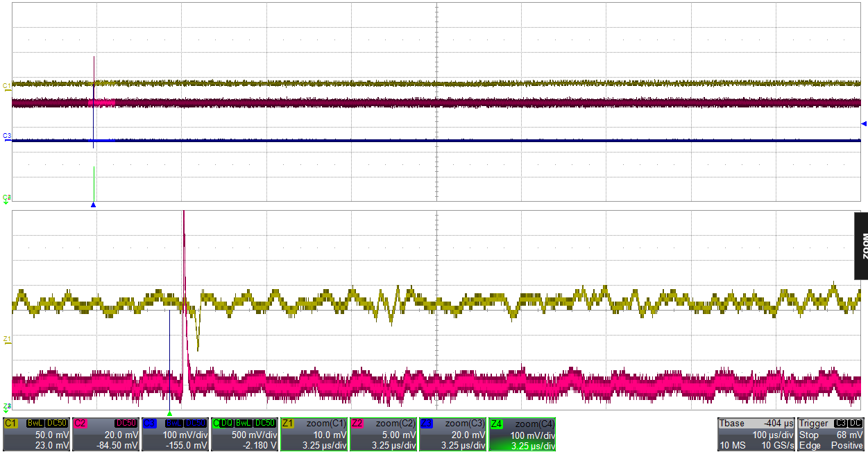Click the -404 µs timebase delay value
The image size is (868, 452).
click(x=778, y=423)
